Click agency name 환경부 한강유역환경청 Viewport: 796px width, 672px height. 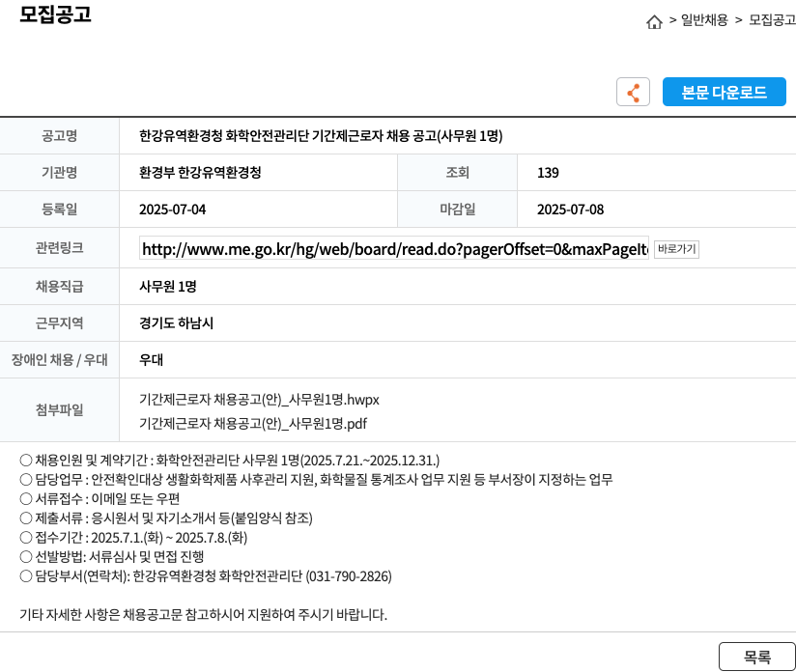click(x=200, y=173)
